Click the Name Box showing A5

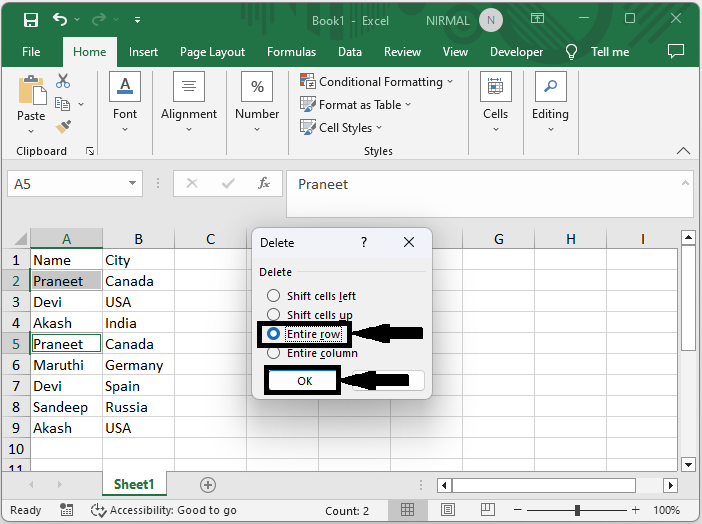pos(67,184)
